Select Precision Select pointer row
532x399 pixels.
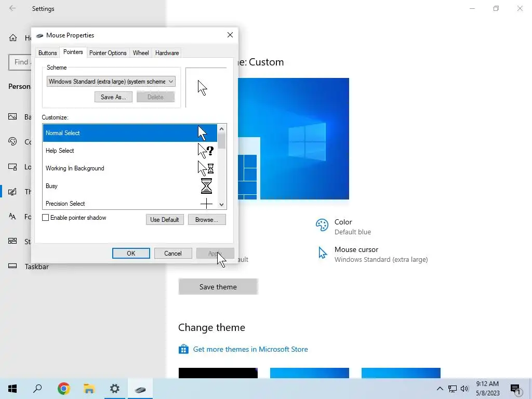coord(130,203)
